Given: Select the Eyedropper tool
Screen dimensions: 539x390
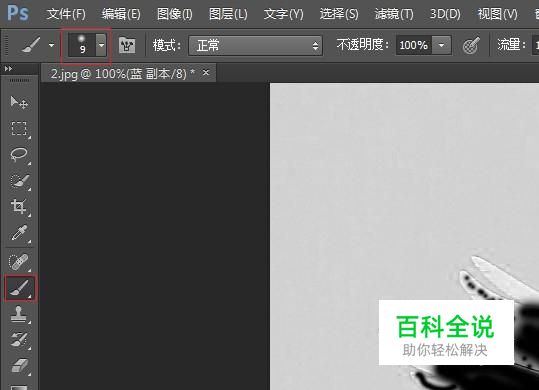Looking at the screenshot, I should click(19, 233).
